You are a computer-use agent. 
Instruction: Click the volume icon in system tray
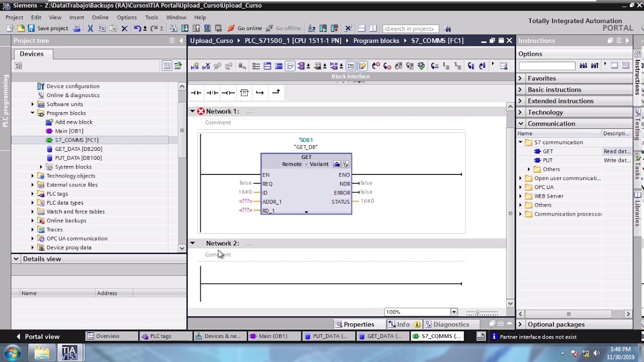click(x=597, y=353)
